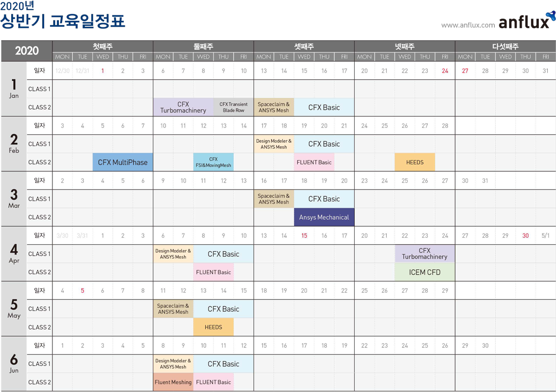Click June's Design Modeler & ANSYS Mesh
The image size is (556, 392).
pyautogui.click(x=173, y=364)
